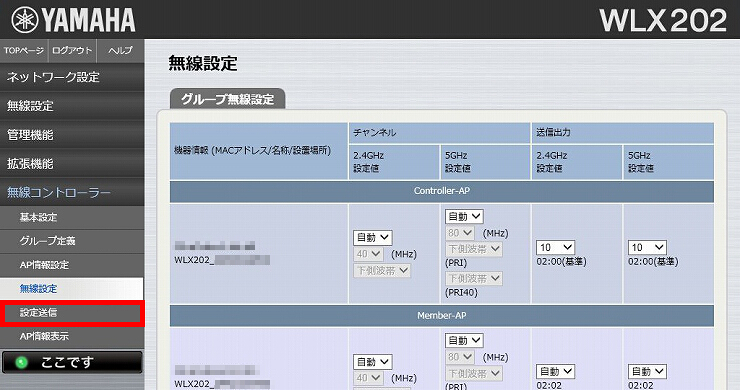Open 設定送信 submenu item
This screenshot has height=390, width=740.
72,313
